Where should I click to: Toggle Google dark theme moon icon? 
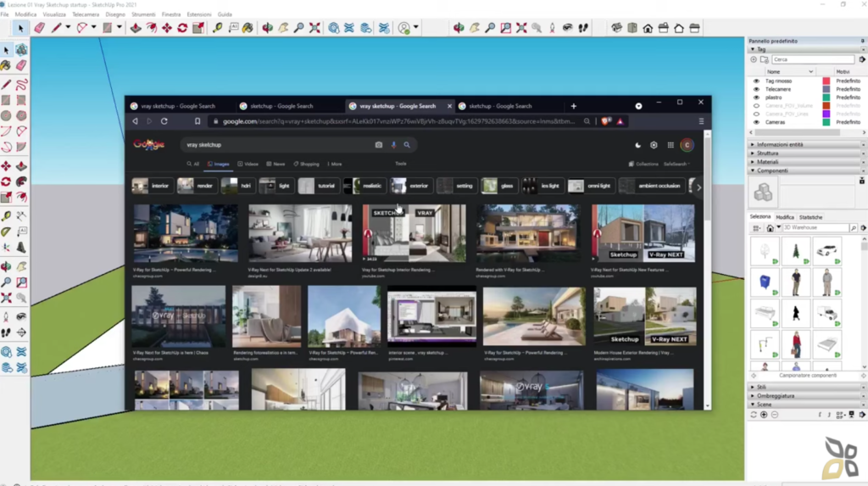tap(637, 145)
